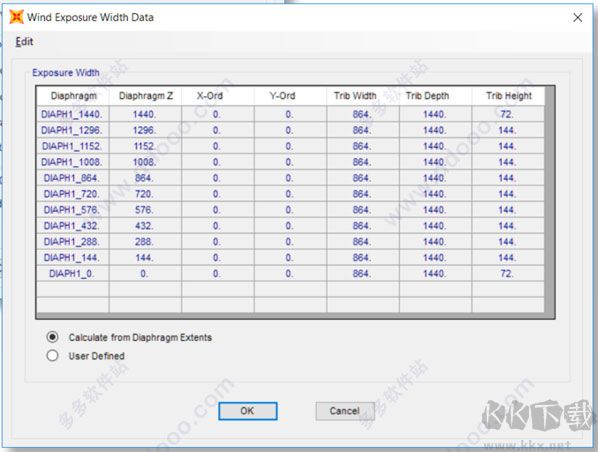598x452 pixels.
Task: Click Diaphragm Z value 1440.
Action: pyautogui.click(x=145, y=114)
